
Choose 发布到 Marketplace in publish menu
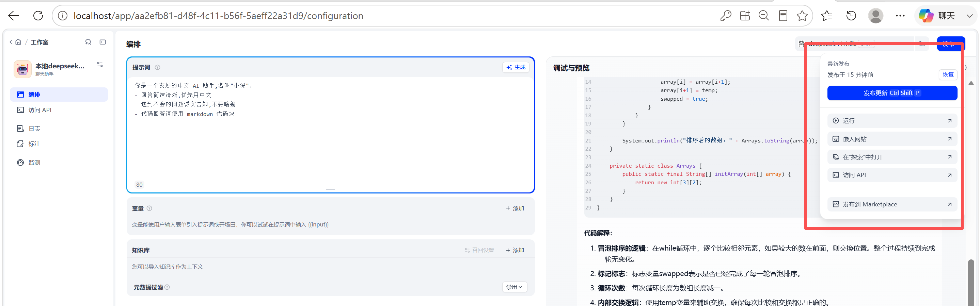pyautogui.click(x=892, y=204)
